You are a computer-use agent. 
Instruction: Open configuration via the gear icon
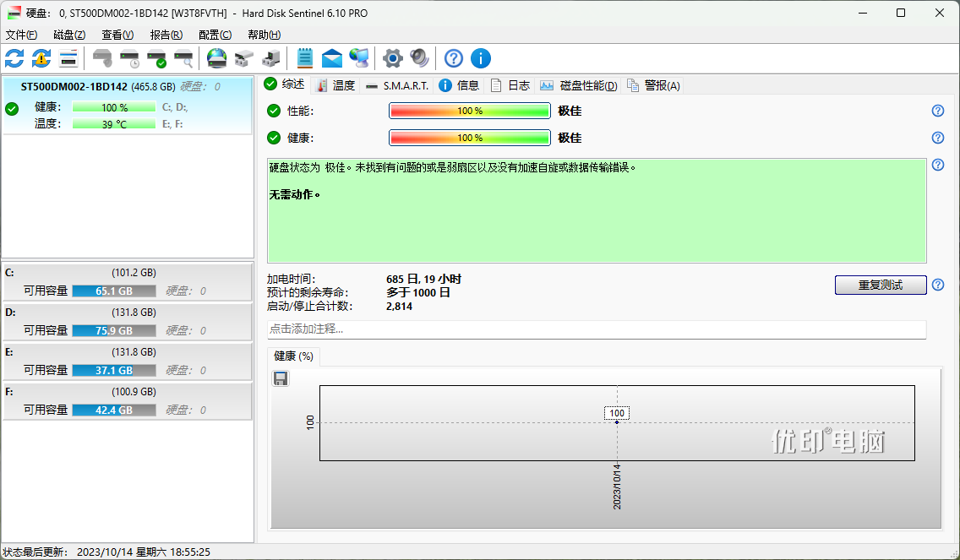[392, 59]
